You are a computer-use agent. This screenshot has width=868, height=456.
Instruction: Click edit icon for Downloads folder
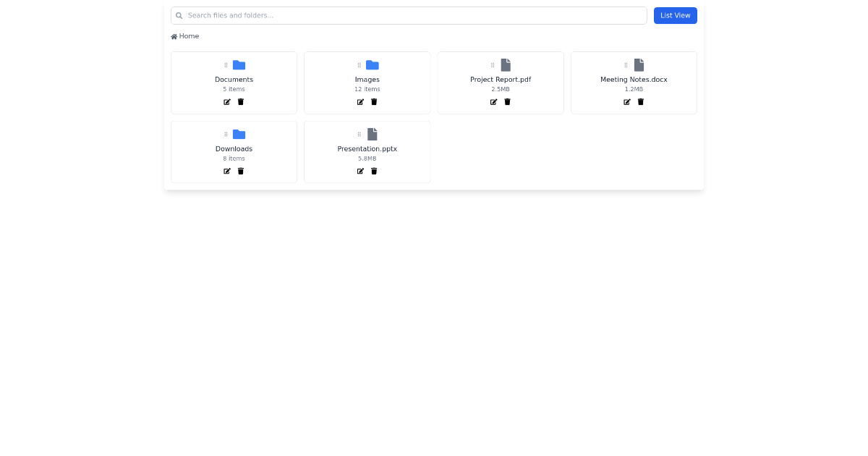[227, 172]
